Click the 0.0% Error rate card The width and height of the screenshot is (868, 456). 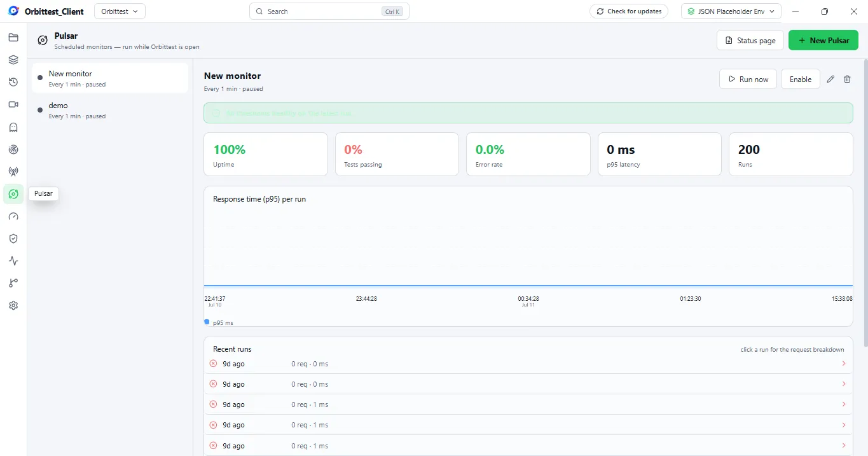click(x=528, y=154)
